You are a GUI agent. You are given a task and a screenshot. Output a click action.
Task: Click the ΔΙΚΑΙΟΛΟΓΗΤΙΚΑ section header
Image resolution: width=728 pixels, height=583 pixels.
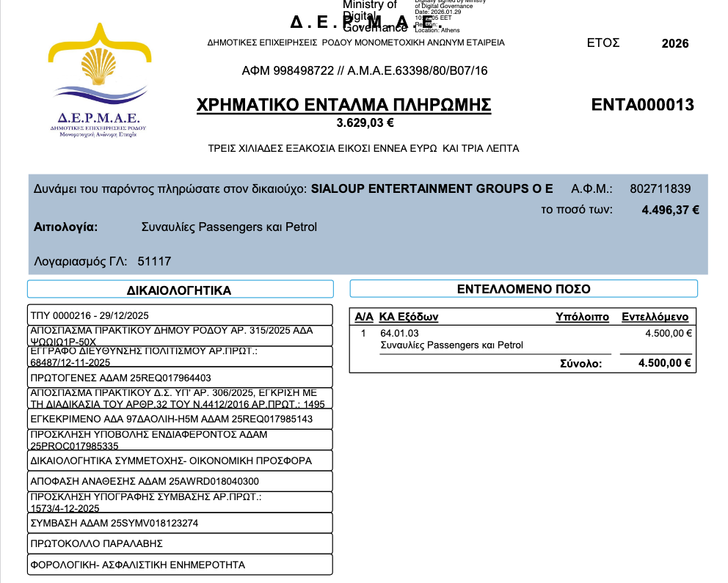tap(180, 290)
